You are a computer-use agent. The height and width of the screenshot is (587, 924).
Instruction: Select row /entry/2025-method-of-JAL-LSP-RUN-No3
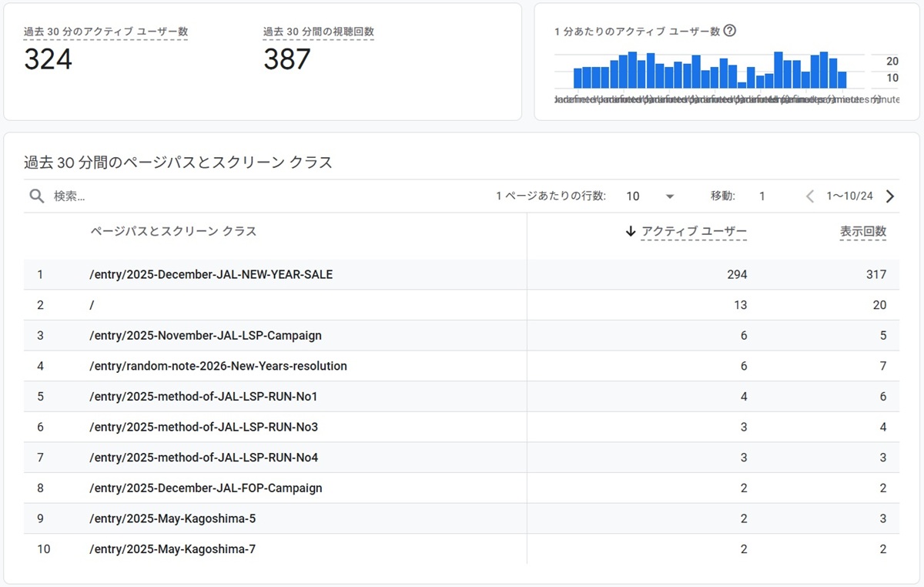[461, 427]
